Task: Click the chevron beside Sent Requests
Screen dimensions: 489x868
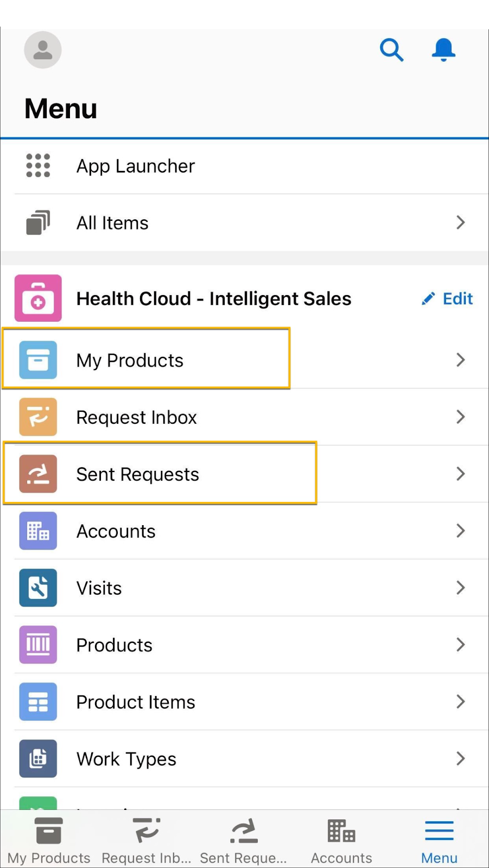Action: (460, 474)
